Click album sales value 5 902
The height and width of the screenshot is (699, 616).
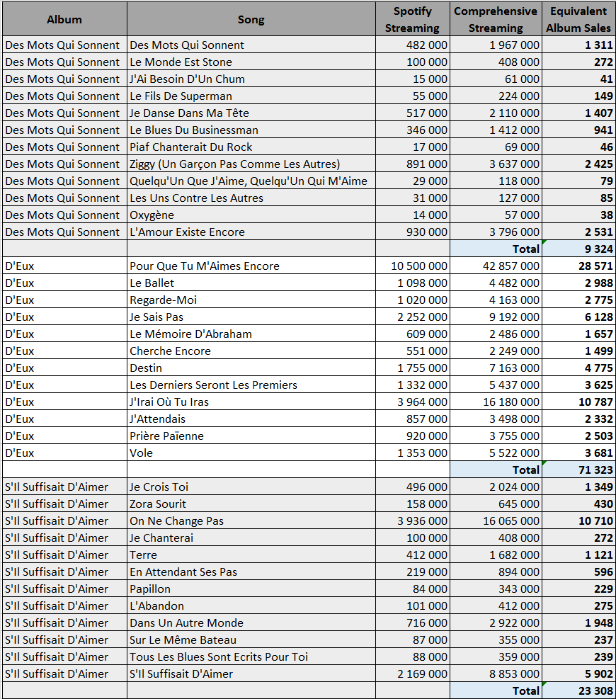click(578, 674)
